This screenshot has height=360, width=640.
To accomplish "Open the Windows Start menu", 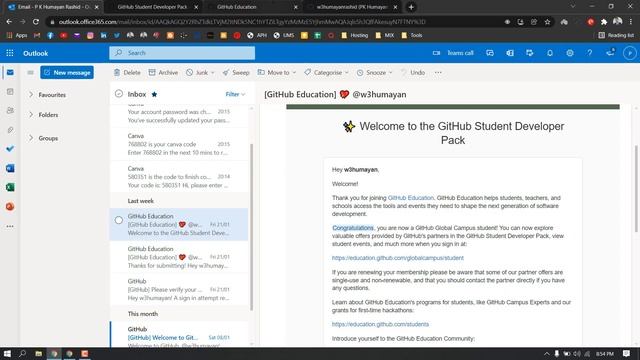I will [x=7, y=353].
